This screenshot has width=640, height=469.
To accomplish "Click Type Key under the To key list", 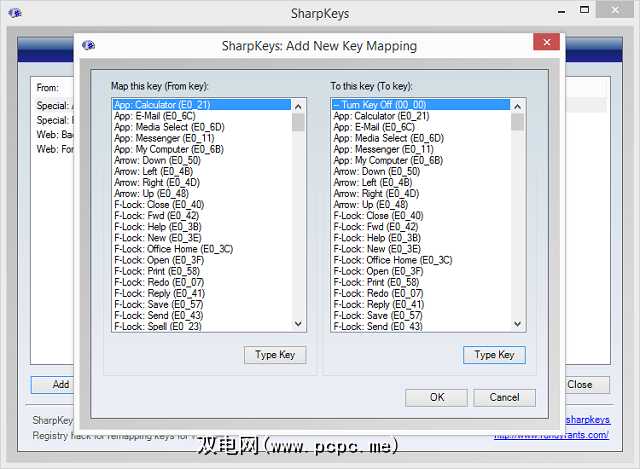I will (x=494, y=355).
